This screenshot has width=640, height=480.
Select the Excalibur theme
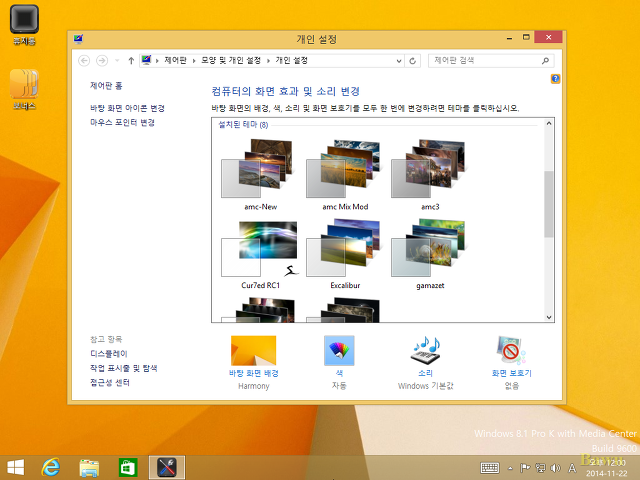[x=345, y=253]
